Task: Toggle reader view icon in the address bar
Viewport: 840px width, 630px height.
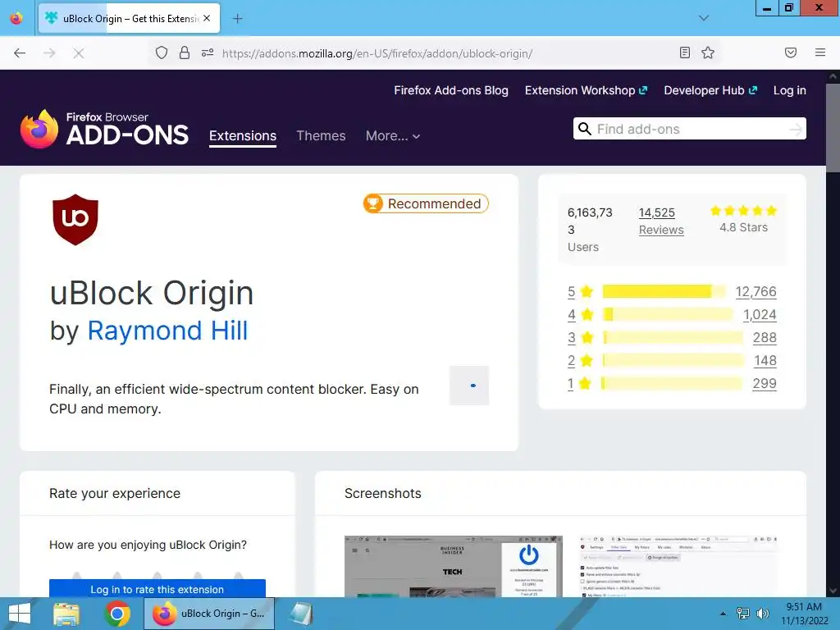Action: 685,52
